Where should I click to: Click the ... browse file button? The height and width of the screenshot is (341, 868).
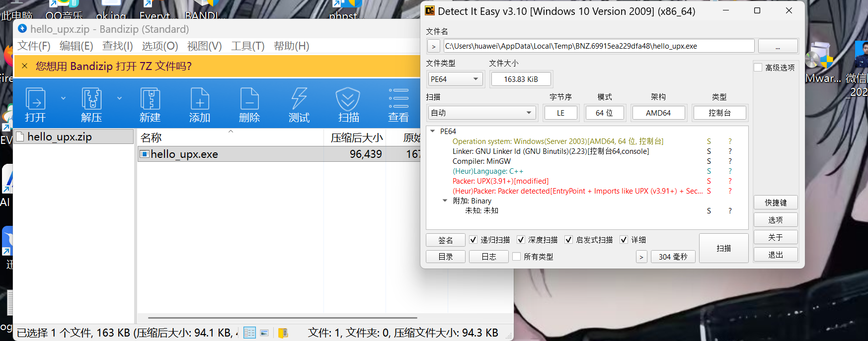tap(778, 46)
